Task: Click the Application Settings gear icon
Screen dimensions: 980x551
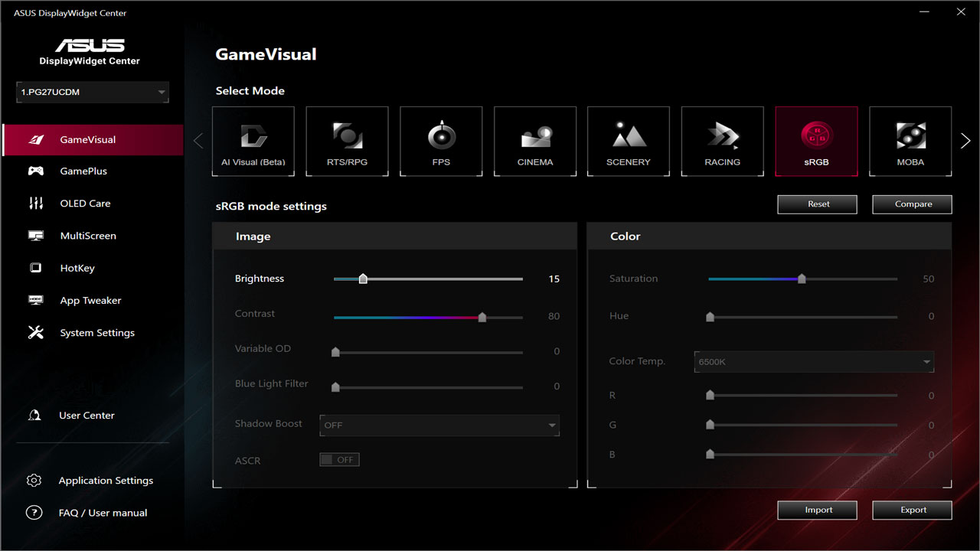Action: tap(34, 481)
